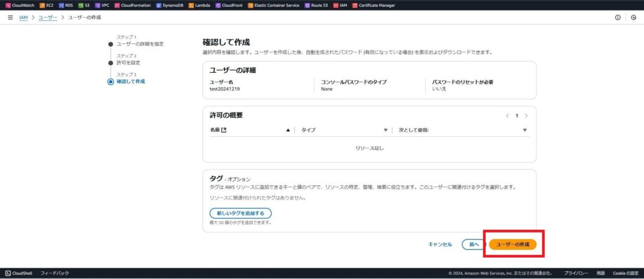Sort permissions by タイプ column
Viewport: 644px width, 279px height.
(x=386, y=130)
